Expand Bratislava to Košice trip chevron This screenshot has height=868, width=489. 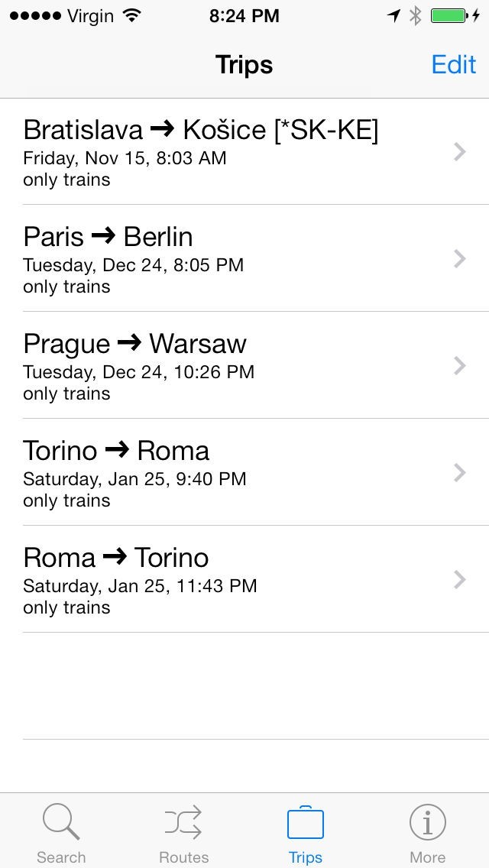tap(459, 152)
